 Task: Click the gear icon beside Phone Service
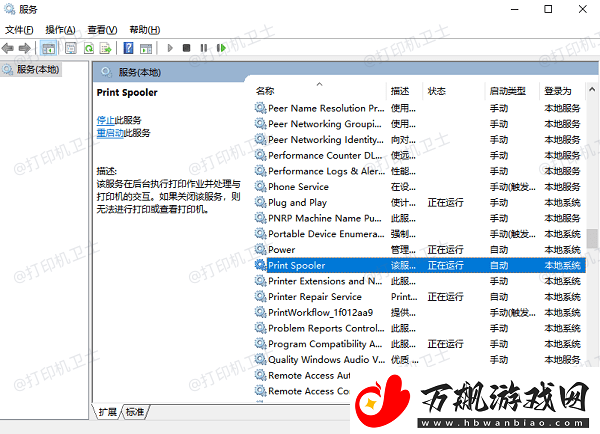click(261, 186)
